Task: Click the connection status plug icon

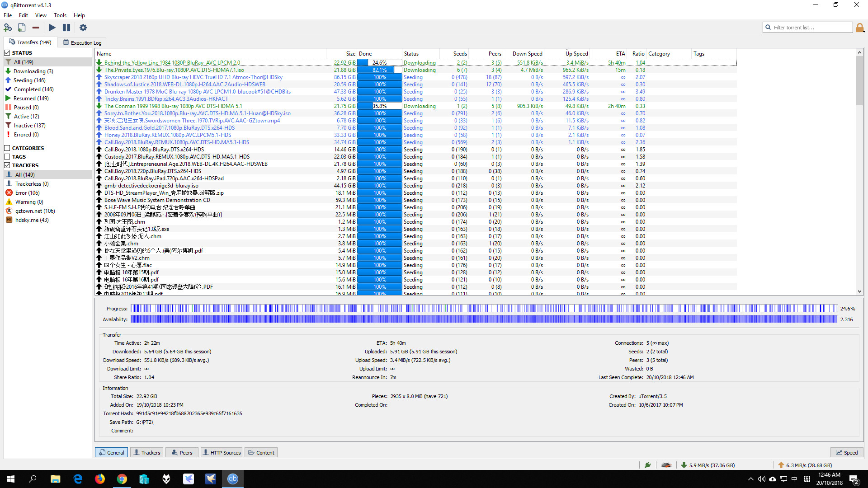Action: [x=648, y=465]
